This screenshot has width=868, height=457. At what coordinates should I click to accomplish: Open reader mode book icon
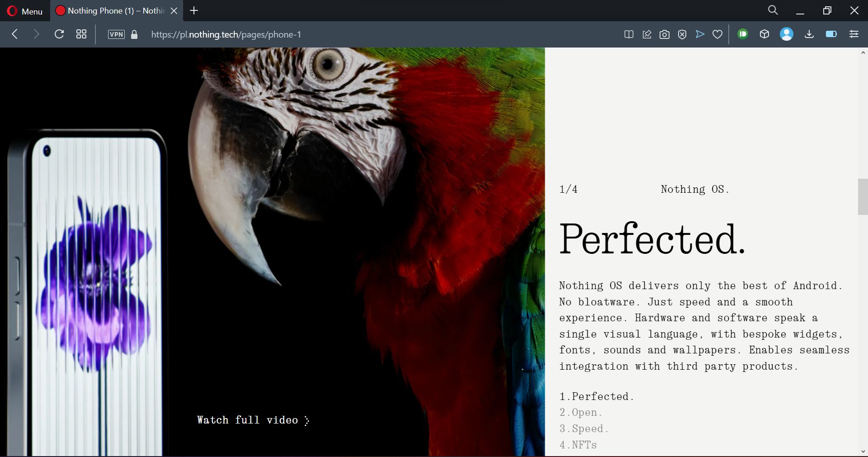(x=629, y=34)
